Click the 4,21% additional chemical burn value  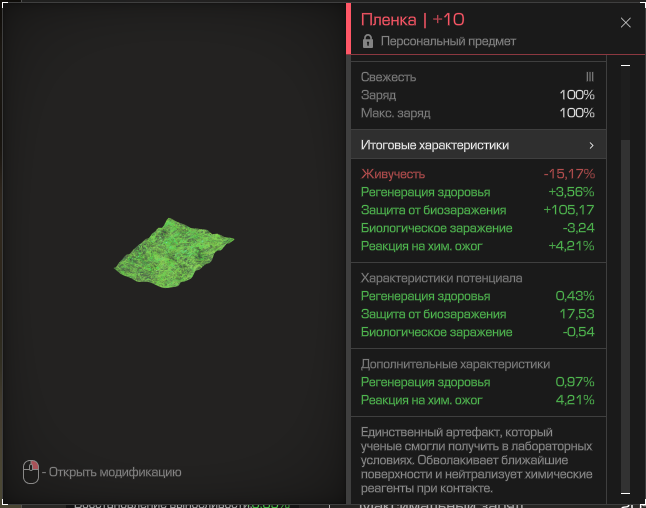(x=575, y=400)
